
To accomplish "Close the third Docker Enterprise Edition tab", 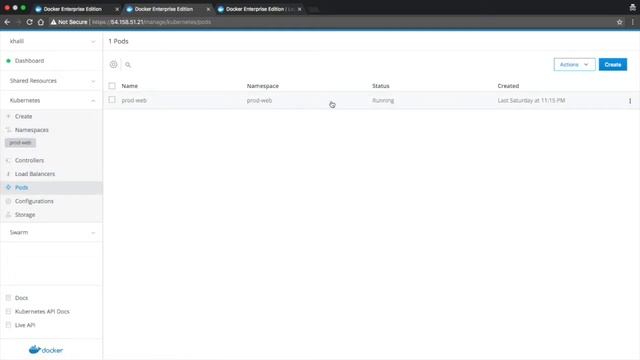I will pos(299,9).
